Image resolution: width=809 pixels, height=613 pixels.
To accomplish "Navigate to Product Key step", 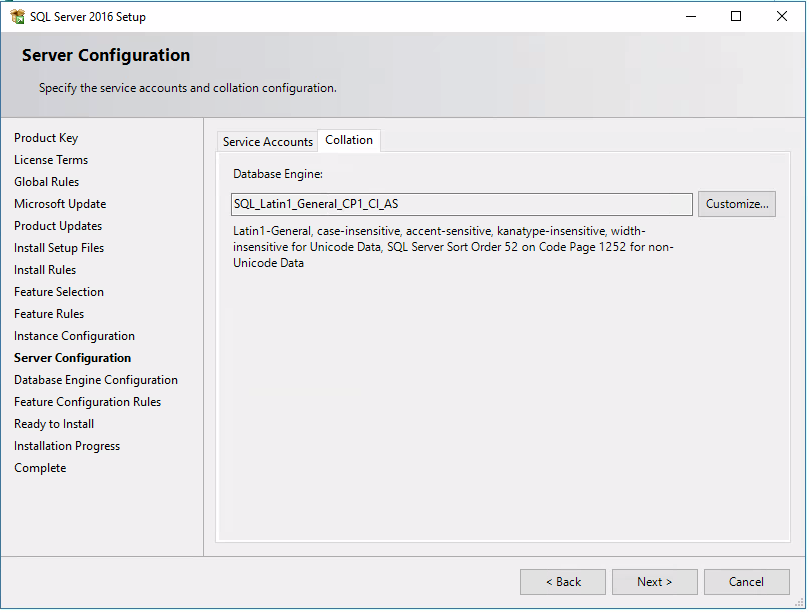I will click(x=46, y=138).
